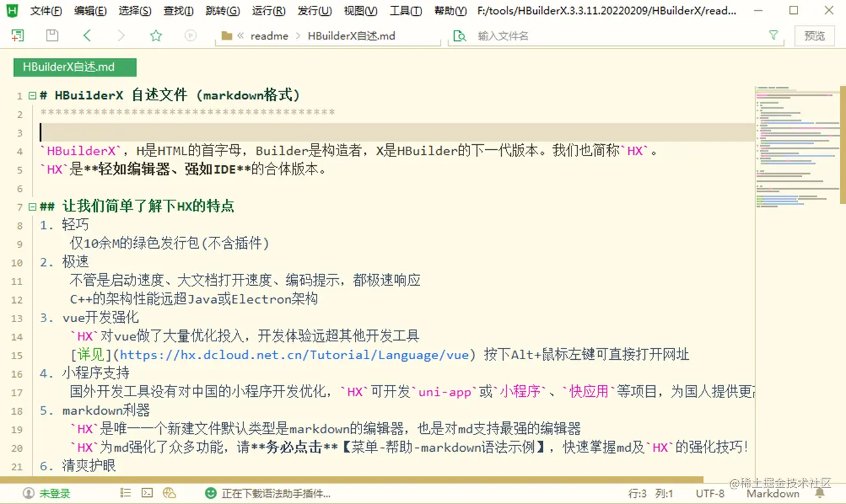The height and width of the screenshot is (504, 846).
Task: Click the heading text 让我们简单了解下HX的特点
Action: pos(148,207)
